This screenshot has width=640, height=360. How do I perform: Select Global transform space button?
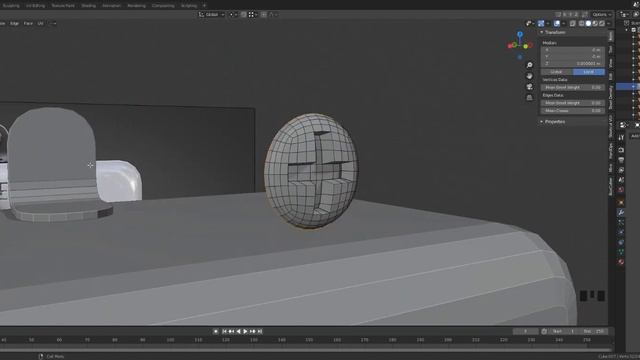tap(557, 72)
